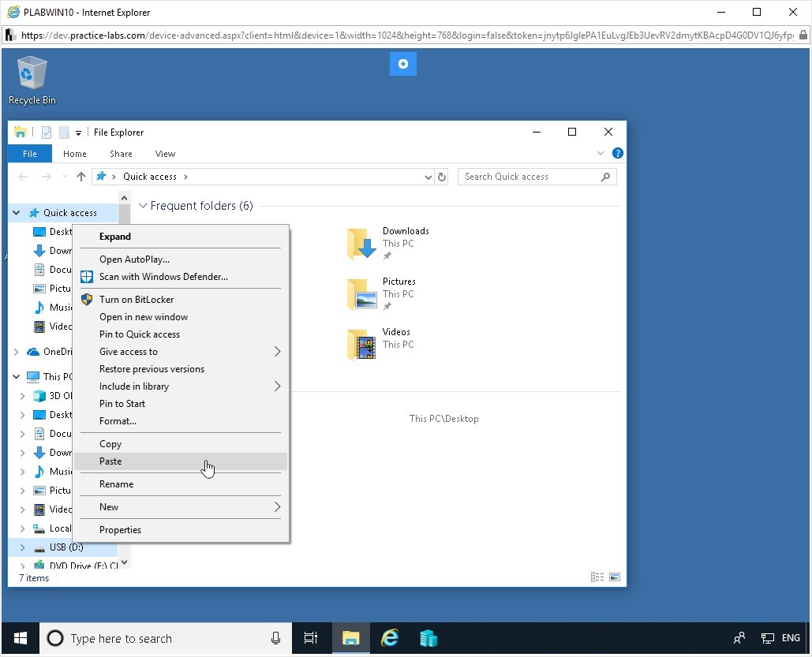Open the Give access to submenu
Image resolution: width=812 pixels, height=657 pixels.
[x=180, y=352]
